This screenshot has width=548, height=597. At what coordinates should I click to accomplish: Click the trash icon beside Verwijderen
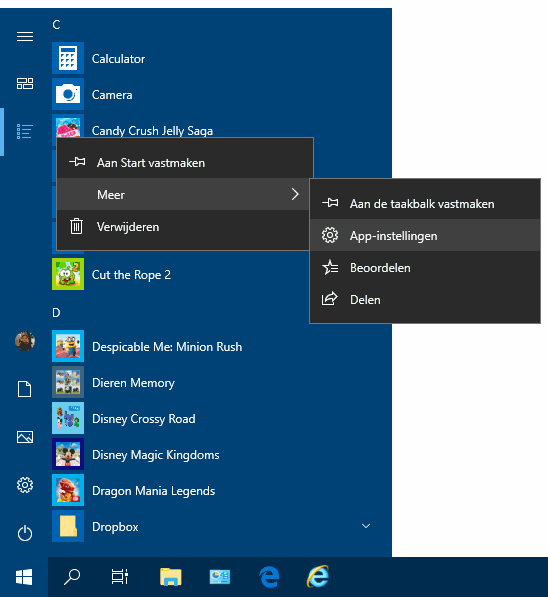point(77,226)
